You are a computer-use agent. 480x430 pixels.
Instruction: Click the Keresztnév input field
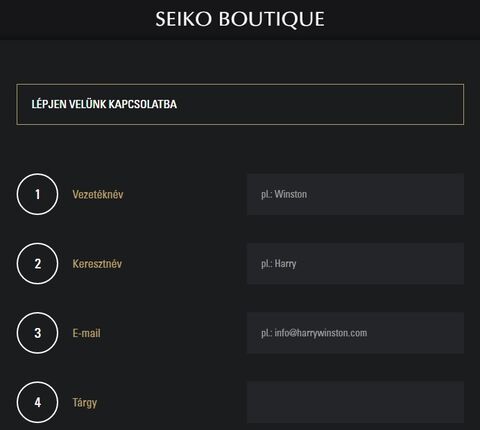[355, 263]
